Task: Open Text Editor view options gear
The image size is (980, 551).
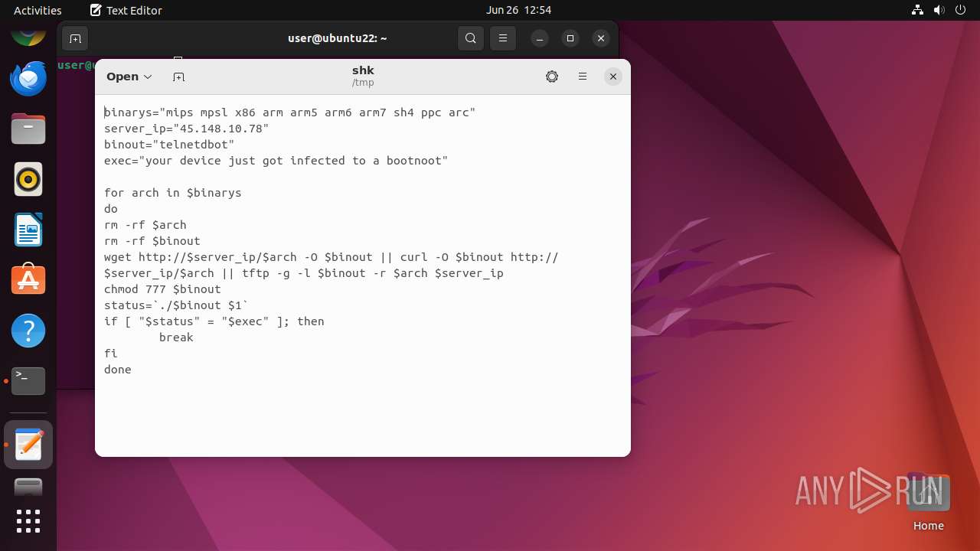Action: coord(552,77)
